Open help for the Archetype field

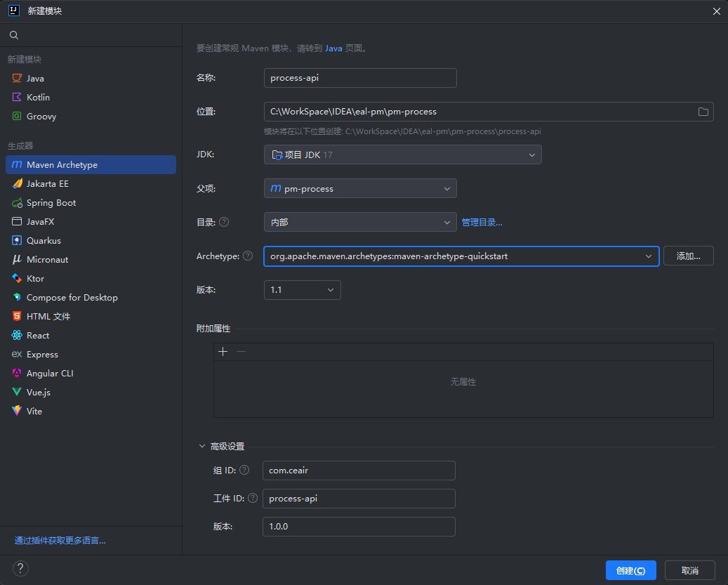(248, 256)
